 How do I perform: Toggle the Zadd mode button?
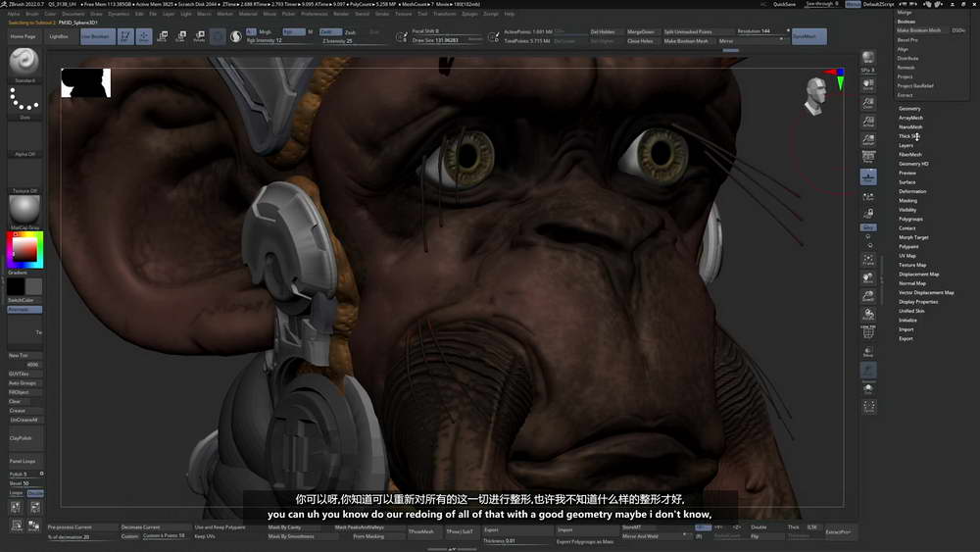click(x=330, y=32)
